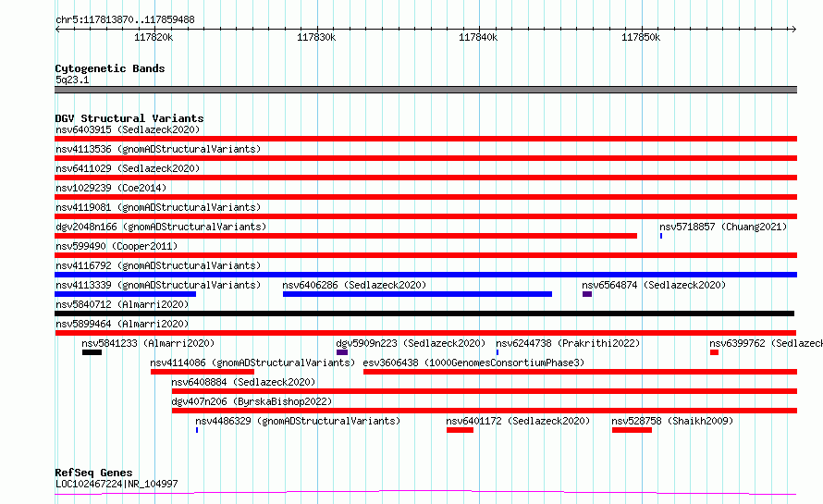The image size is (823, 504).
Task: Select the nsv6408884 (Sedlazeck2020) label
Action: point(243,382)
